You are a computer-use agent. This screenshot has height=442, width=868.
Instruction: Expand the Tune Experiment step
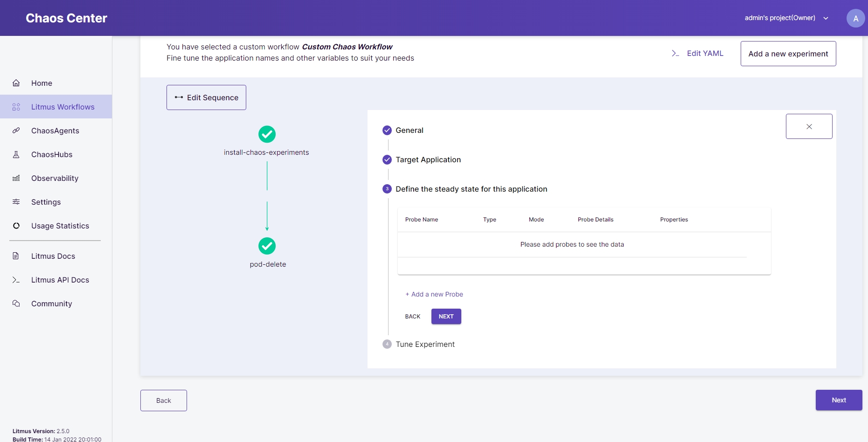425,345
